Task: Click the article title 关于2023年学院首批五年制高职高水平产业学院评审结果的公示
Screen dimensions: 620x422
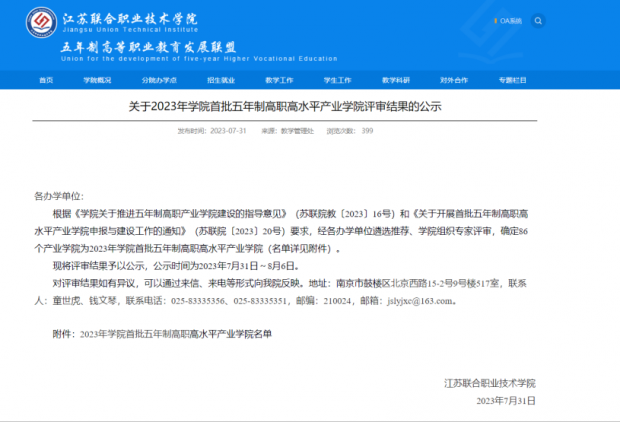Action: [x=285, y=106]
